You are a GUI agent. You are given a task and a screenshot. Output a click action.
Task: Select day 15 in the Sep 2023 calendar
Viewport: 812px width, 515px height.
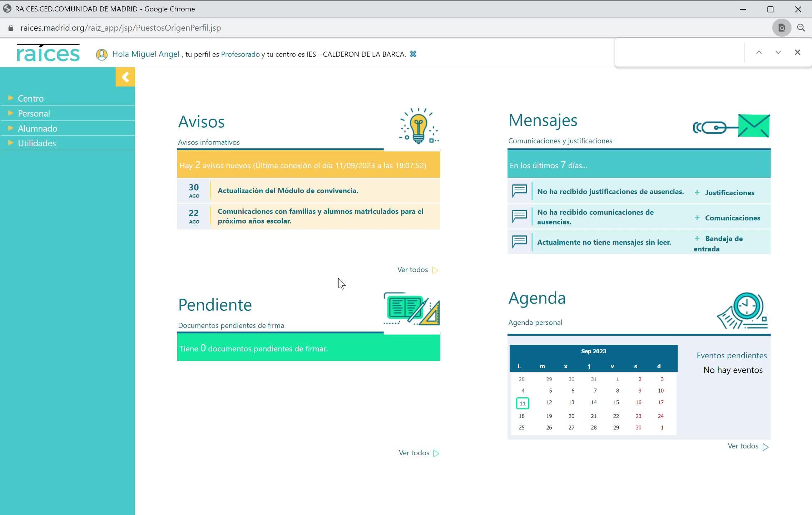click(616, 402)
